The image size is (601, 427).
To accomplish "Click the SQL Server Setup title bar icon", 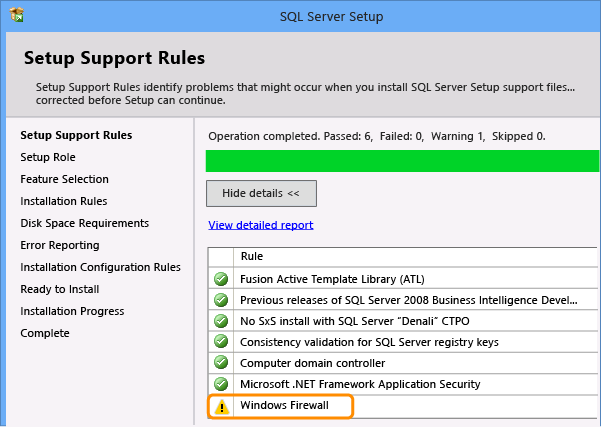I will pyautogui.click(x=15, y=16).
